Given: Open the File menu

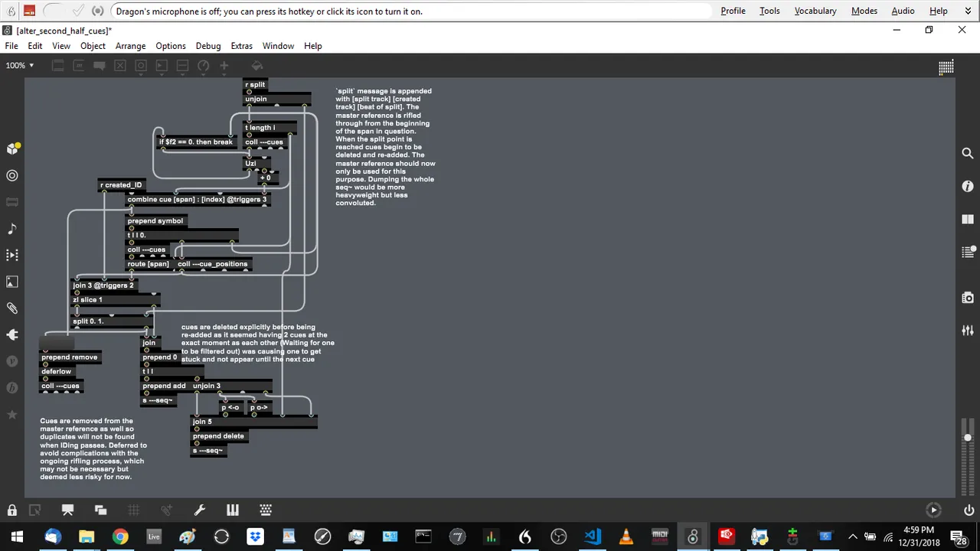Looking at the screenshot, I should 11,46.
